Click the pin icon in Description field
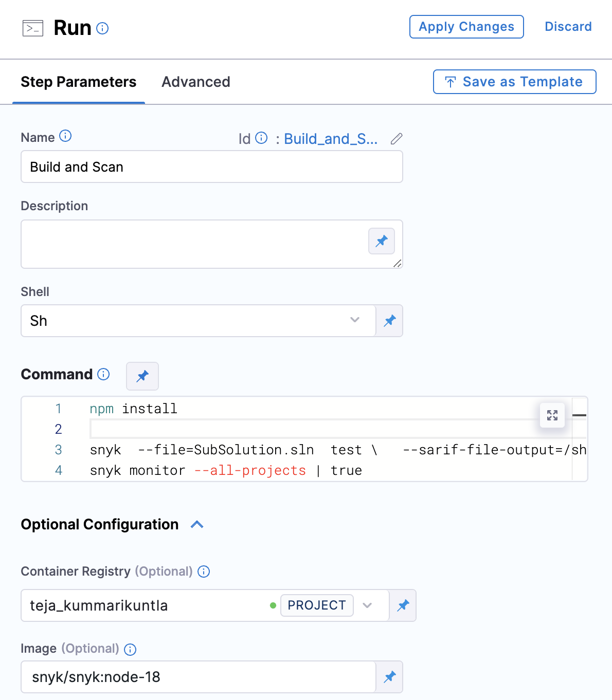This screenshot has width=612, height=700. [x=382, y=241]
